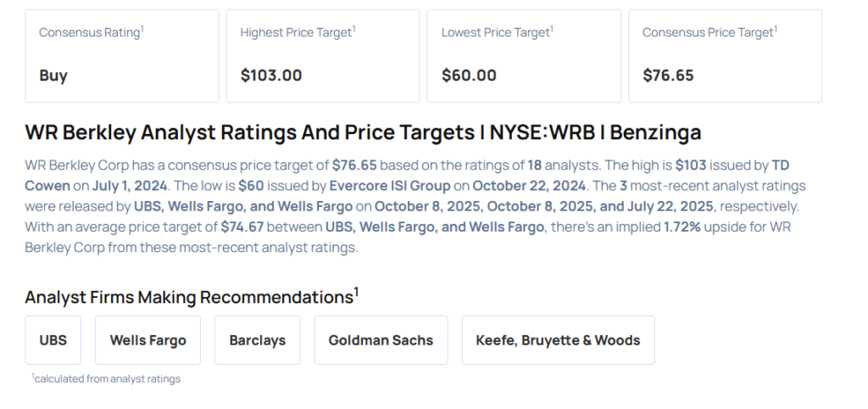
Task: Click the Consensus Rating Buy card
Action: click(121, 56)
